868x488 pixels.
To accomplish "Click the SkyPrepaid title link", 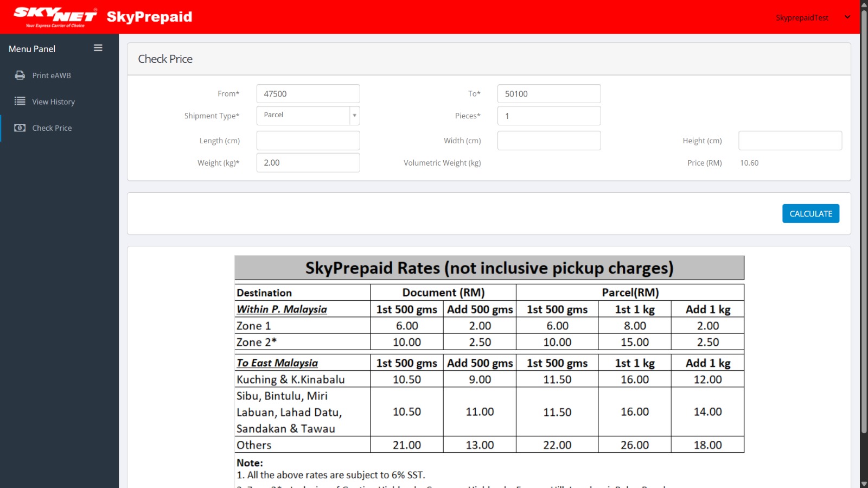I will 149,17.
